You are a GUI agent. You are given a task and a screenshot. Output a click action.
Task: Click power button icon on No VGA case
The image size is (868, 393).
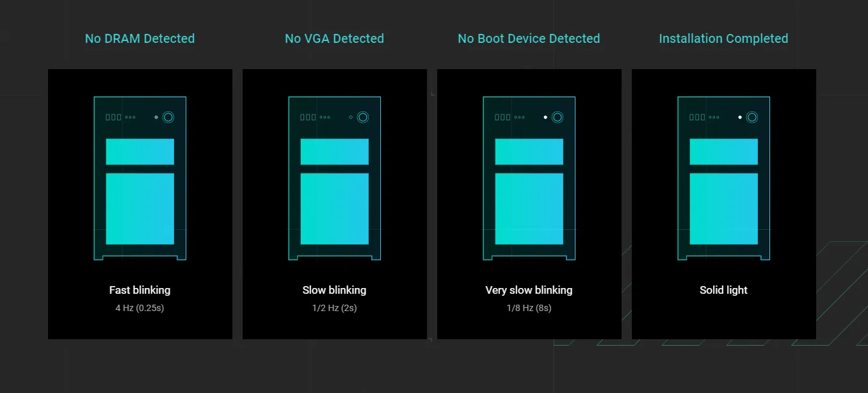pyautogui.click(x=363, y=117)
